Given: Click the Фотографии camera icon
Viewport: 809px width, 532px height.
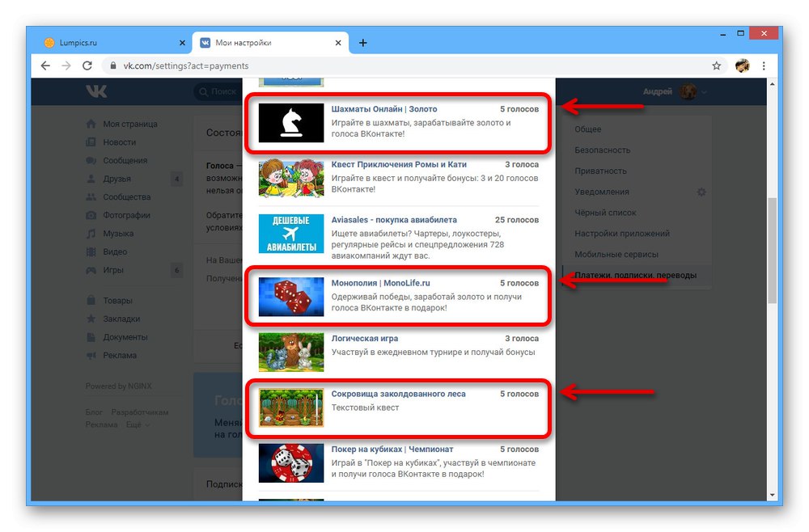Looking at the screenshot, I should pyautogui.click(x=91, y=215).
